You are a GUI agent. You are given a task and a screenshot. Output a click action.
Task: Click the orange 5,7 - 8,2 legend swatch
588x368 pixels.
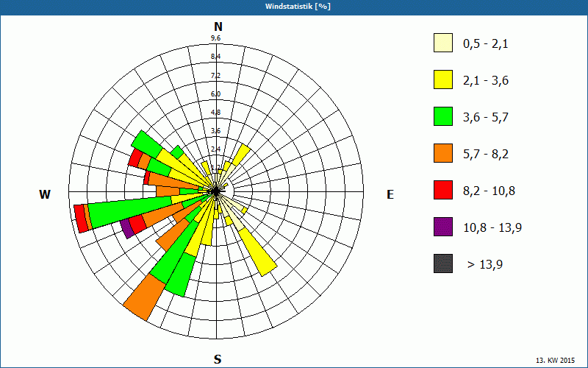point(443,153)
